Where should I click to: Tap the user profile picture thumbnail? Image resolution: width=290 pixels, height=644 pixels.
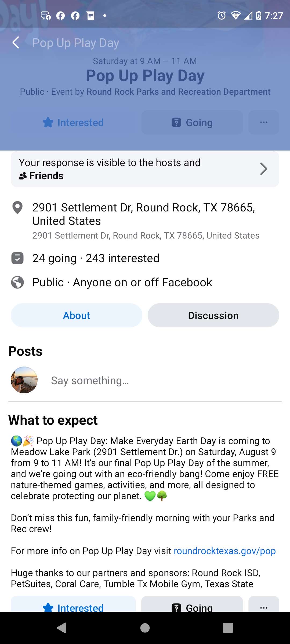point(24,380)
